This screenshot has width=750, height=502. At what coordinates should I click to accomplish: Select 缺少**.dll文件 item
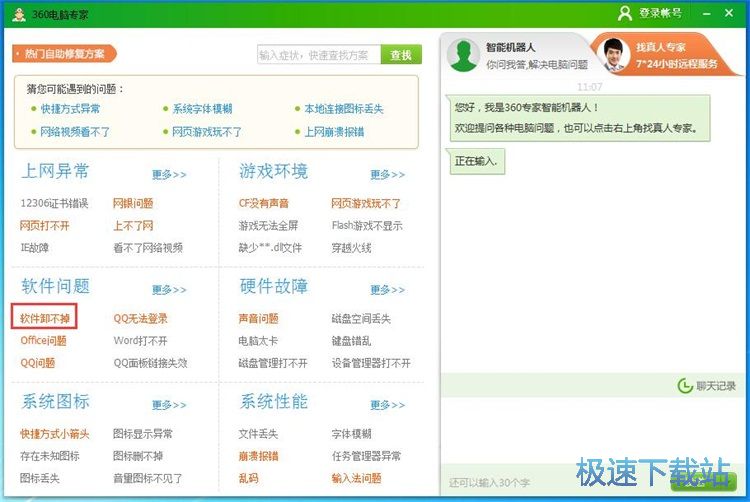(270, 248)
